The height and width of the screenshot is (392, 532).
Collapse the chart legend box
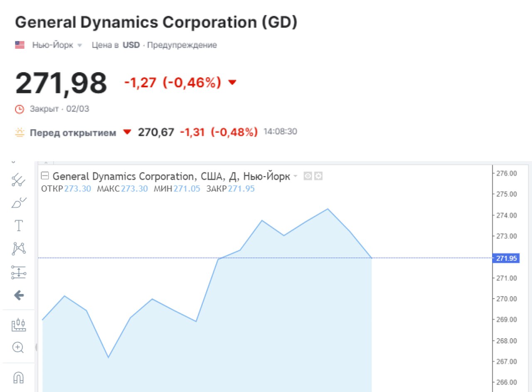(45, 176)
